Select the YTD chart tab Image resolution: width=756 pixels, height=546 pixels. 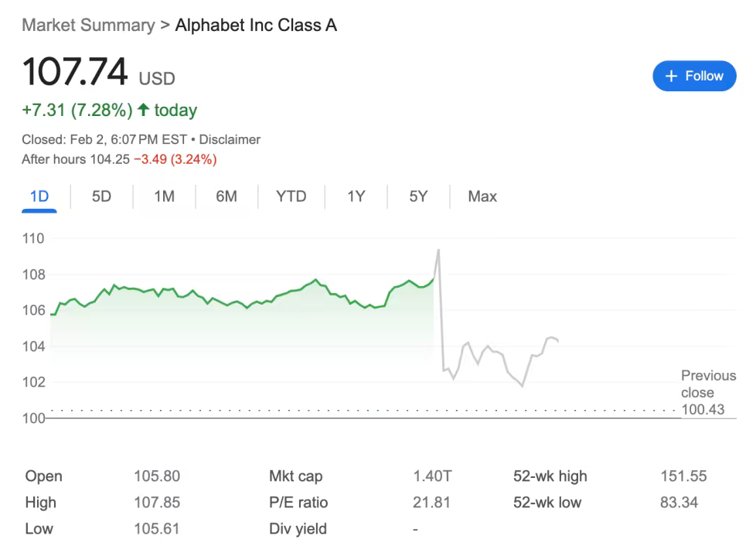291,196
